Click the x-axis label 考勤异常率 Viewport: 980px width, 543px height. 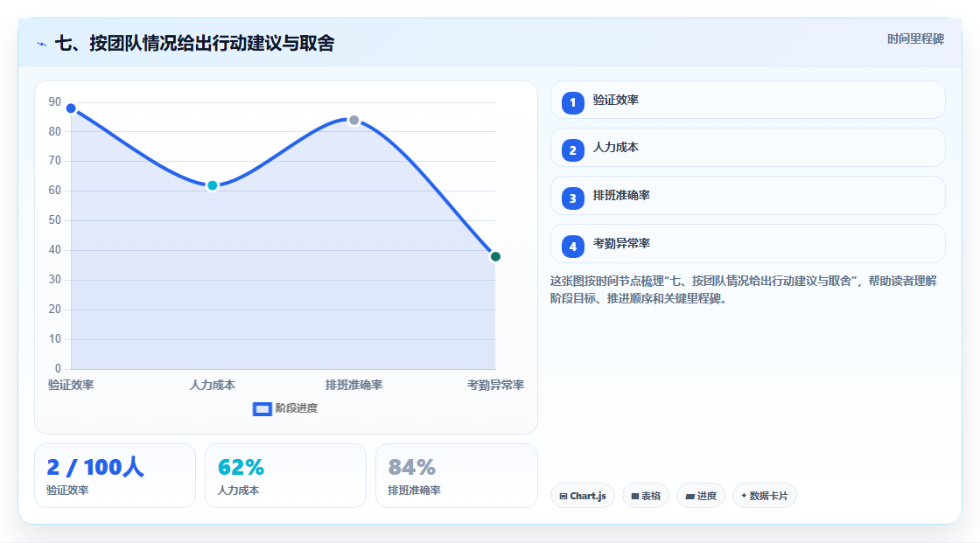(495, 385)
